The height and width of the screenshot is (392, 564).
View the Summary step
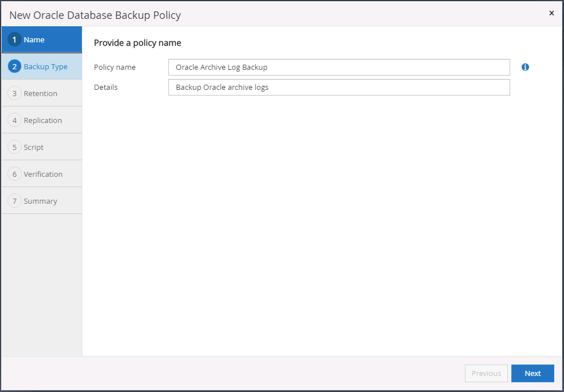click(41, 201)
